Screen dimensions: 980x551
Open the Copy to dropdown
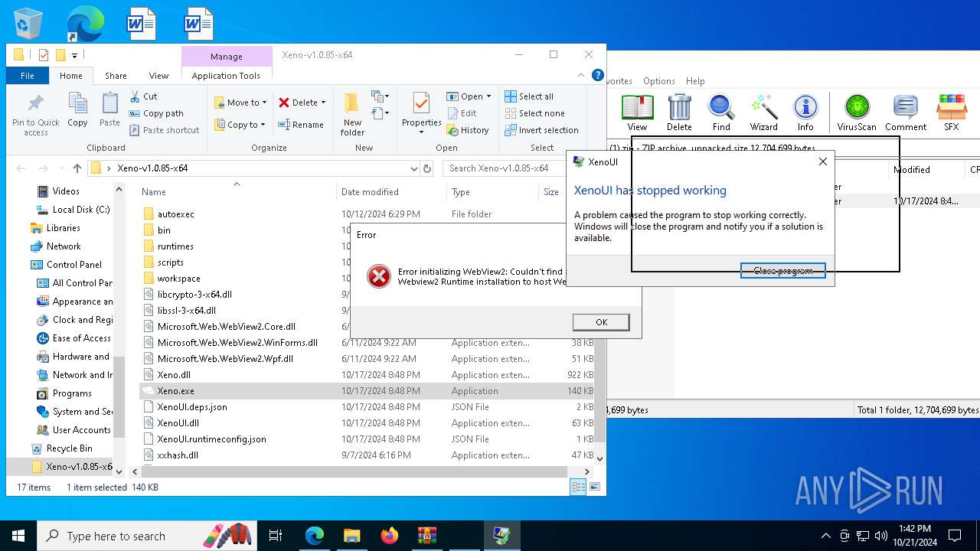pyautogui.click(x=239, y=125)
